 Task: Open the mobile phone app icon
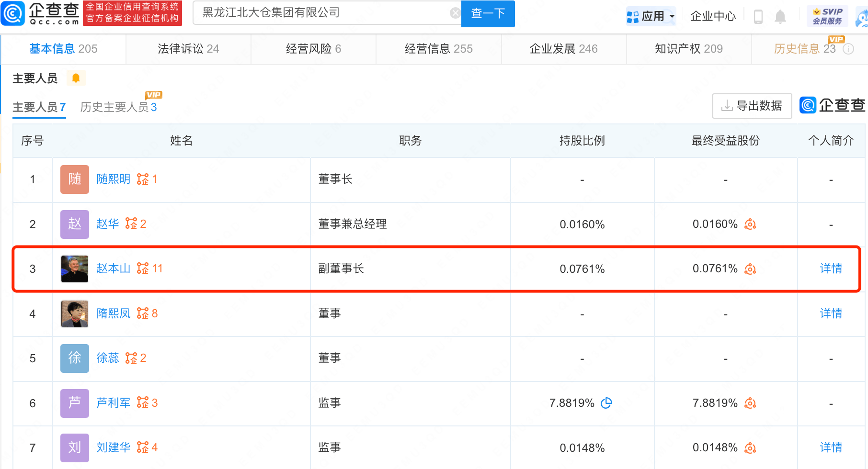coord(758,17)
